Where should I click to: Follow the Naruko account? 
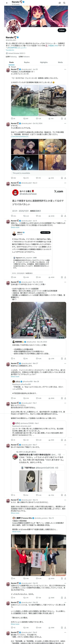point(62,30)
